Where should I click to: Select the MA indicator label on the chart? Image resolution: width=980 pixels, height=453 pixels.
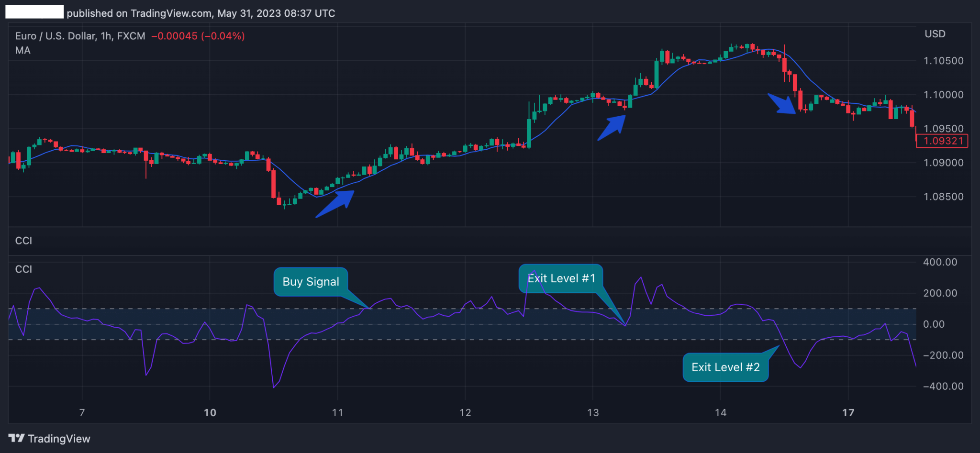tap(22, 50)
